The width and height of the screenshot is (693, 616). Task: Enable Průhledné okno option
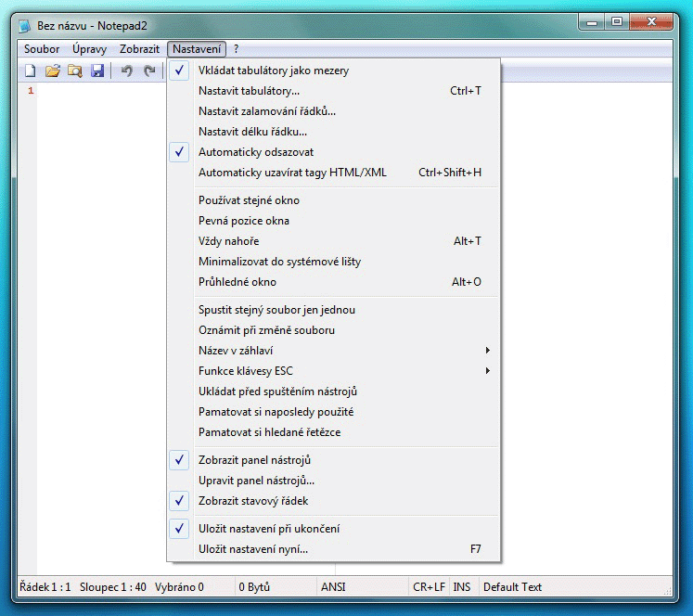click(x=334, y=281)
